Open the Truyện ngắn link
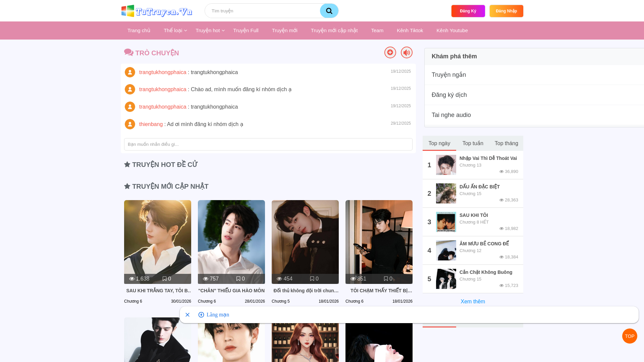This screenshot has height=362, width=644. [x=534, y=75]
